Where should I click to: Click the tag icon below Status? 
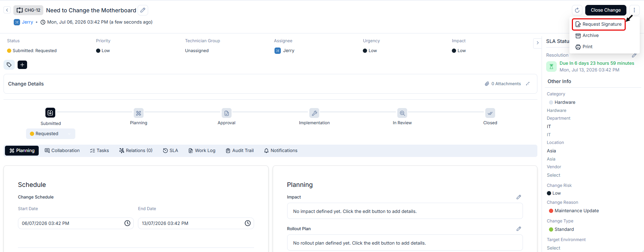9,65
